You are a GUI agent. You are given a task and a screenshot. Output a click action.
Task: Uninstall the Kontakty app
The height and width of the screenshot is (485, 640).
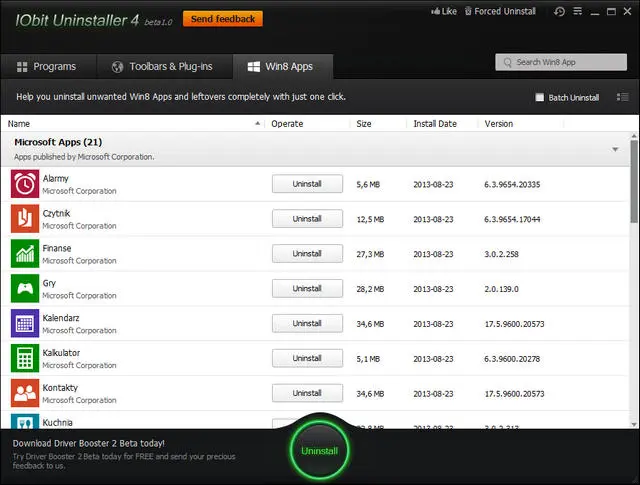[307, 393]
